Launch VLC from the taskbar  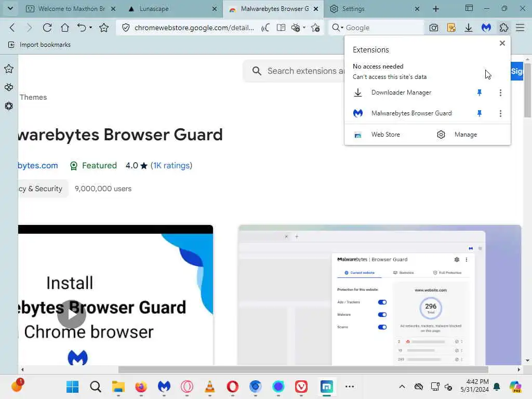(210, 387)
